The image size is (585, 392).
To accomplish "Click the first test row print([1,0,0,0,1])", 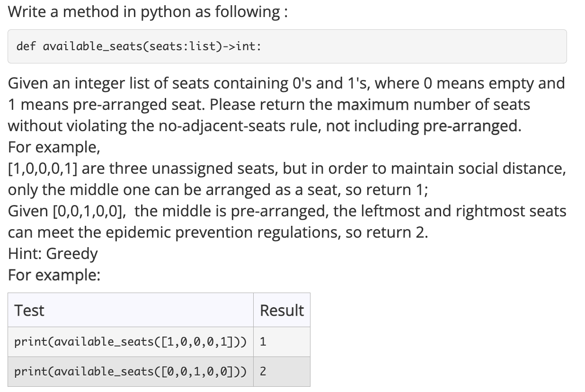I will tap(131, 342).
